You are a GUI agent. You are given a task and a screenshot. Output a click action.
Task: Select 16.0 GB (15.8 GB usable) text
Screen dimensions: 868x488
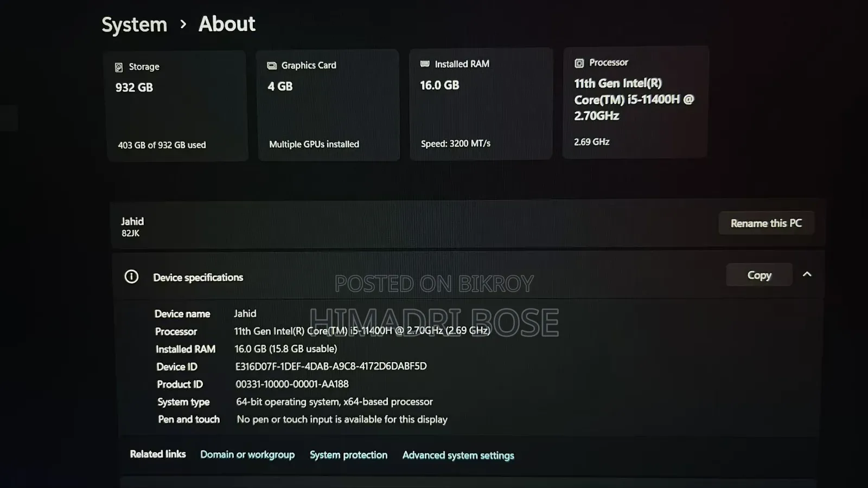285,349
